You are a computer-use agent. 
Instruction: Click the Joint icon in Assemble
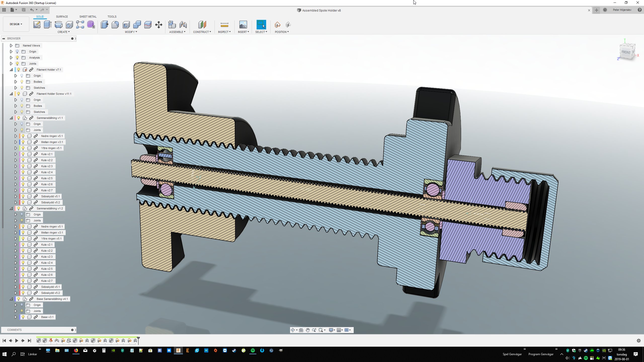pyautogui.click(x=183, y=25)
